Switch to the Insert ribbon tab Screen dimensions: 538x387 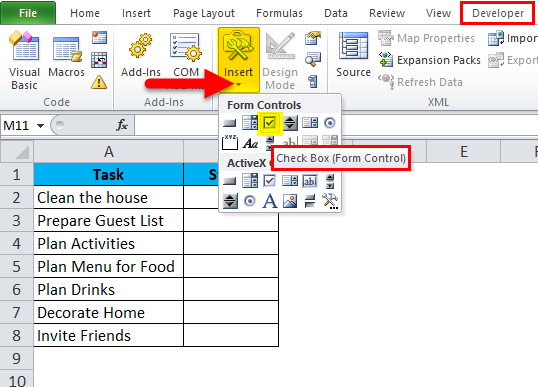coord(136,13)
